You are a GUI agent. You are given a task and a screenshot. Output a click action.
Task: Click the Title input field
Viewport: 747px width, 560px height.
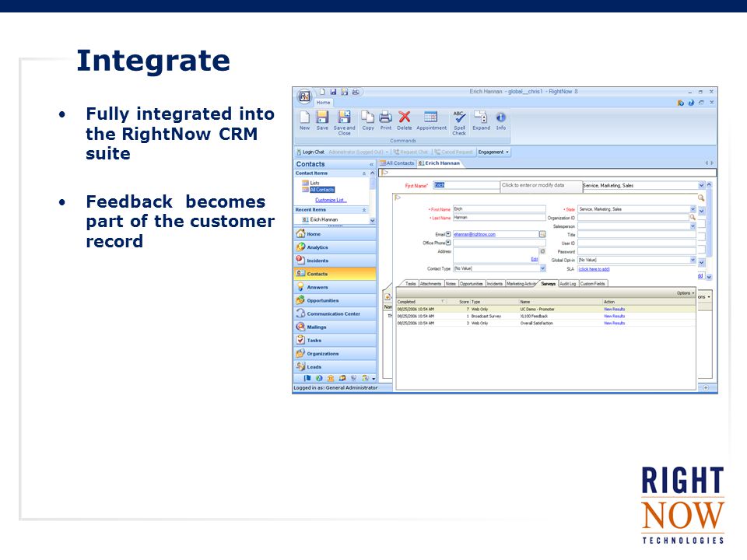pos(637,235)
